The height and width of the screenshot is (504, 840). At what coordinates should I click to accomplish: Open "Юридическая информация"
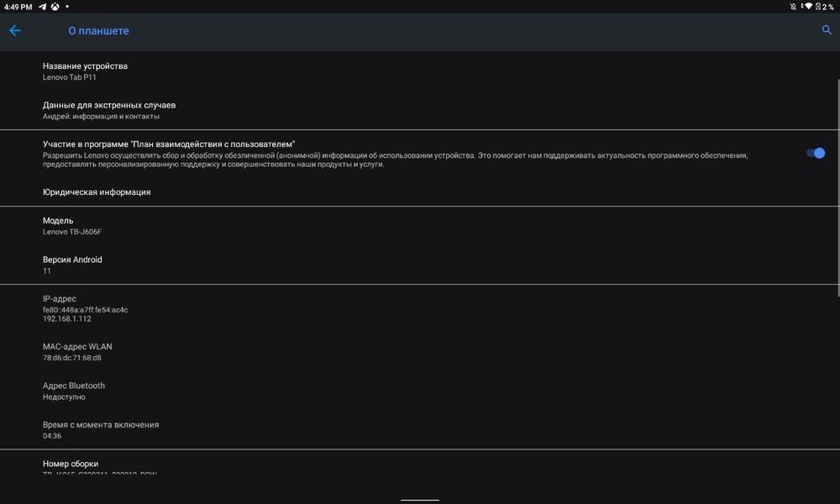[x=420, y=192]
